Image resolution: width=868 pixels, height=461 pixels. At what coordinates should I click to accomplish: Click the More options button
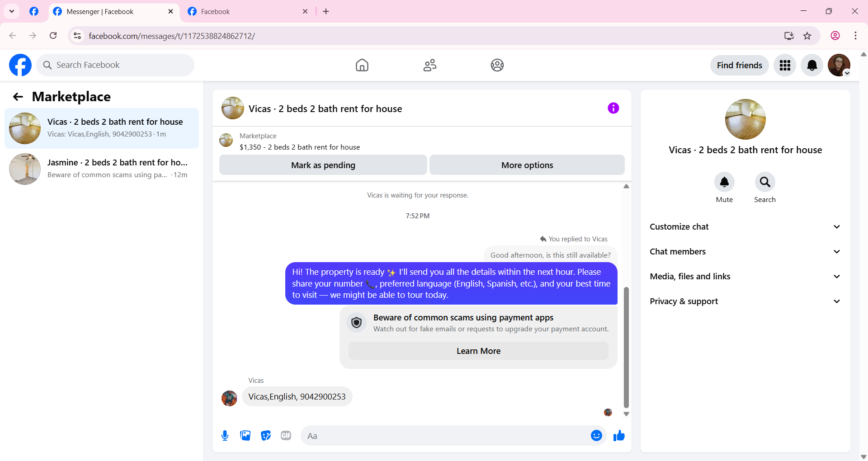(527, 165)
